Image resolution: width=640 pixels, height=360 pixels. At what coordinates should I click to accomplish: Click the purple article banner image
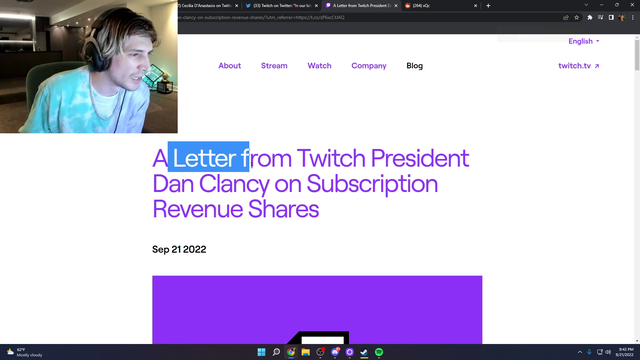317,310
